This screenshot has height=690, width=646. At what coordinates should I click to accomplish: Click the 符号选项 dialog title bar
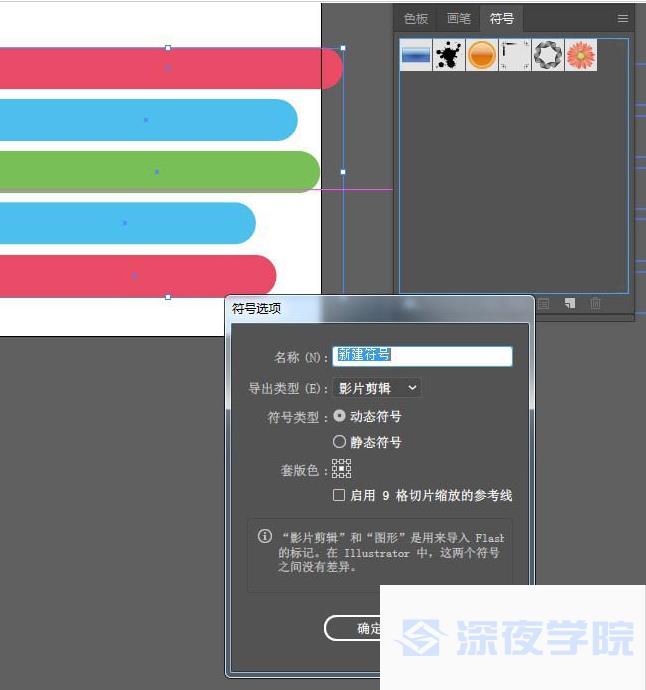[x=380, y=308]
